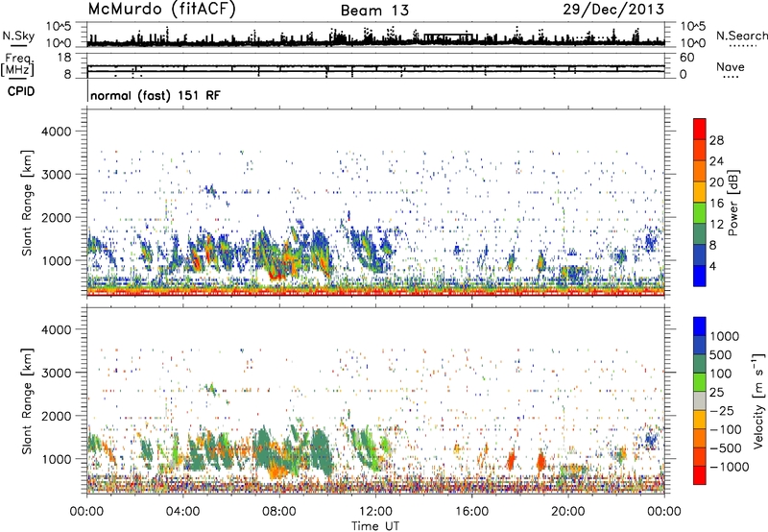Click the 20:00 time axis label

click(x=567, y=512)
